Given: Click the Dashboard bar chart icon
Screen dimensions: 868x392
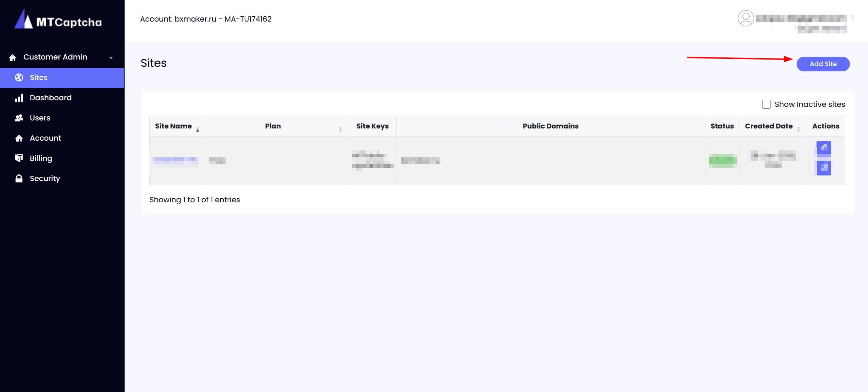Looking at the screenshot, I should [19, 98].
